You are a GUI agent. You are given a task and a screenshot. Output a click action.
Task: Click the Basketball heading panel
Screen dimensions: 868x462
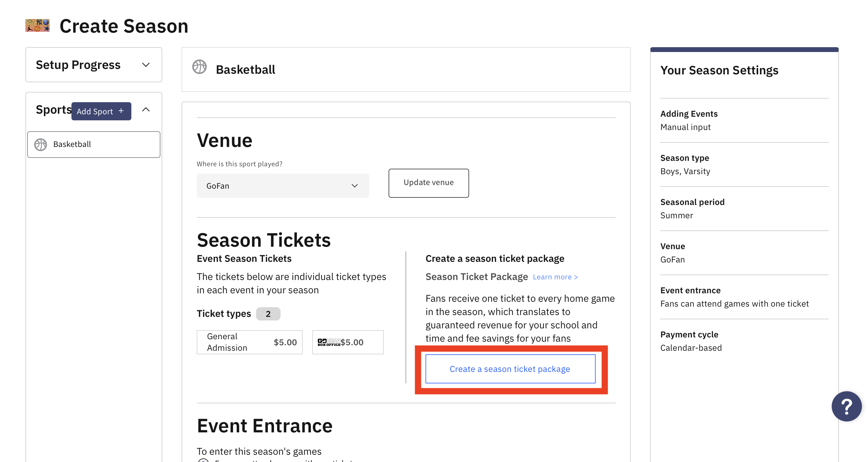click(x=406, y=69)
